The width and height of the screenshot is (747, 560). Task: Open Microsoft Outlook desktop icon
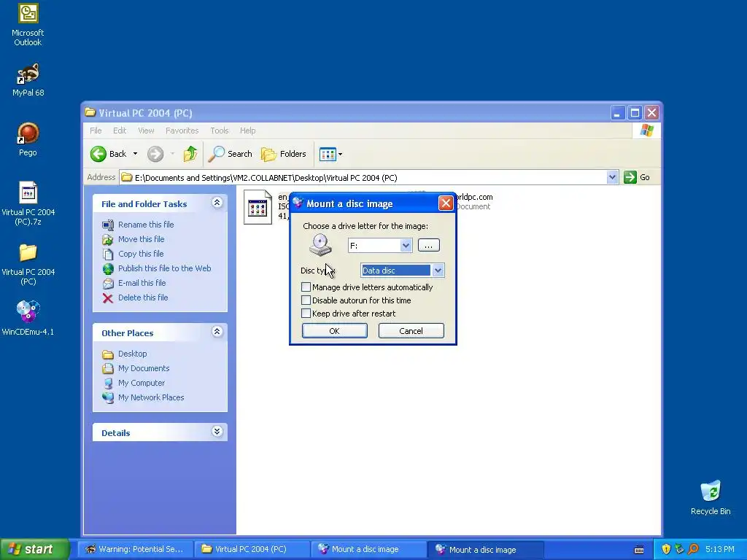(x=28, y=25)
